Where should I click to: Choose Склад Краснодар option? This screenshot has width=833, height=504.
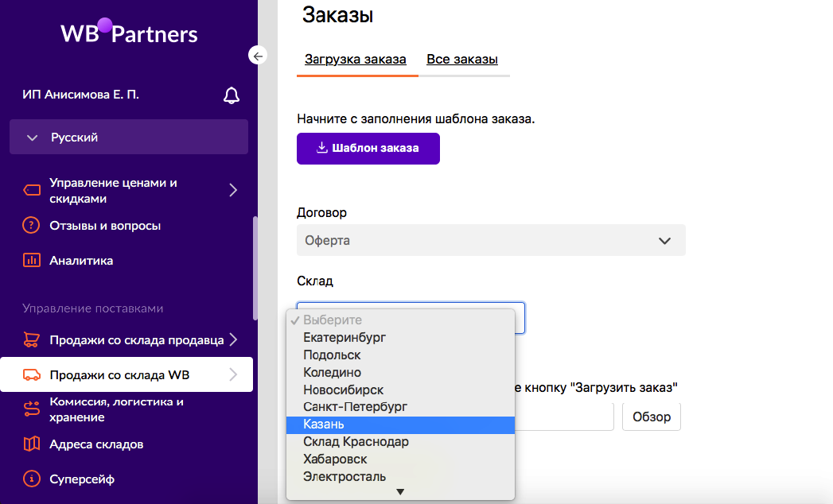400,442
